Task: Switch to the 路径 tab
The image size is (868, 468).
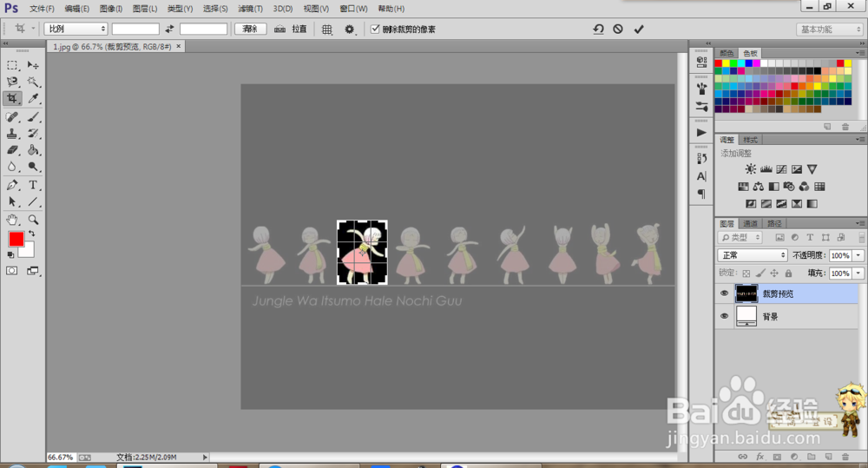Action: click(774, 224)
